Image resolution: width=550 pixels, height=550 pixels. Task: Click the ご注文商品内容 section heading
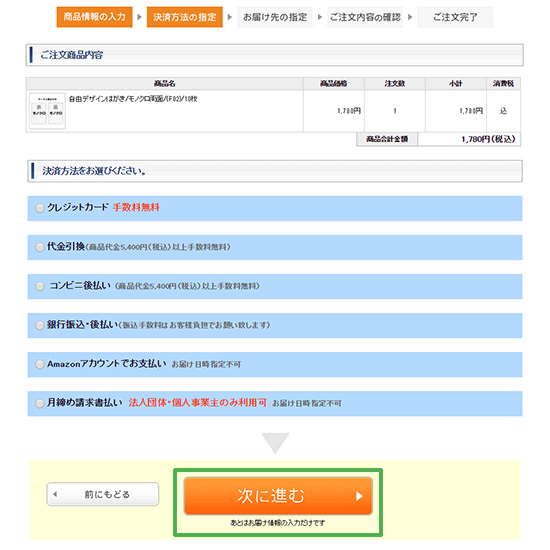pos(72,55)
